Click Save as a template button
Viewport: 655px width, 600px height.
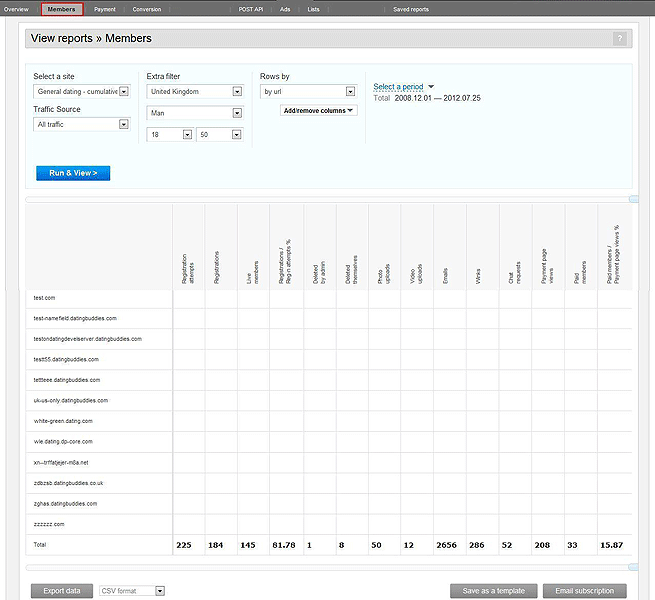click(494, 591)
